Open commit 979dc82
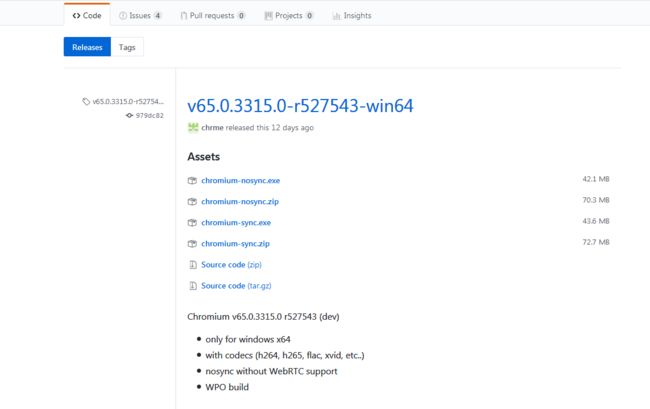 click(149, 115)
